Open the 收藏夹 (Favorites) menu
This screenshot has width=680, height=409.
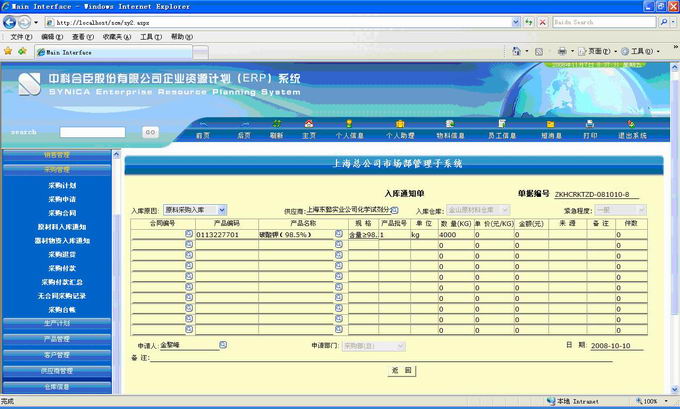coord(117,37)
